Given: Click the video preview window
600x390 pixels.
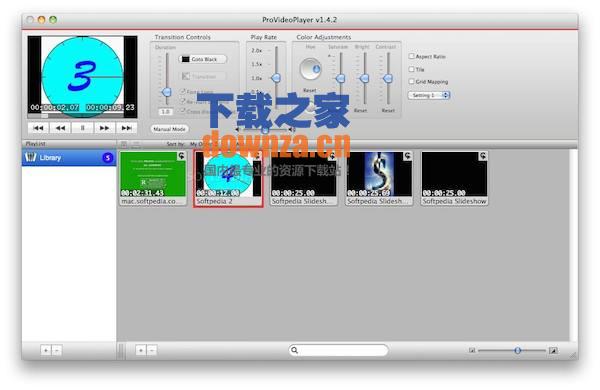Looking at the screenshot, I should [82, 77].
